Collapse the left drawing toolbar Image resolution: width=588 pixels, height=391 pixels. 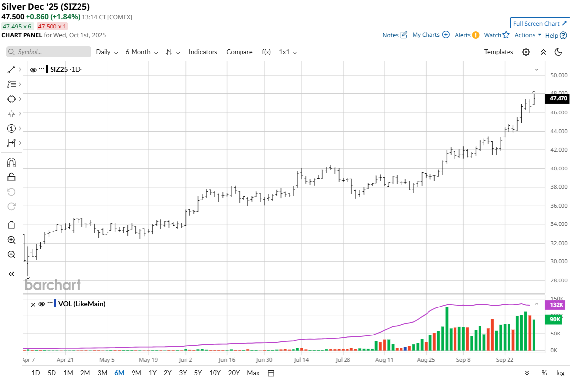tap(11, 274)
